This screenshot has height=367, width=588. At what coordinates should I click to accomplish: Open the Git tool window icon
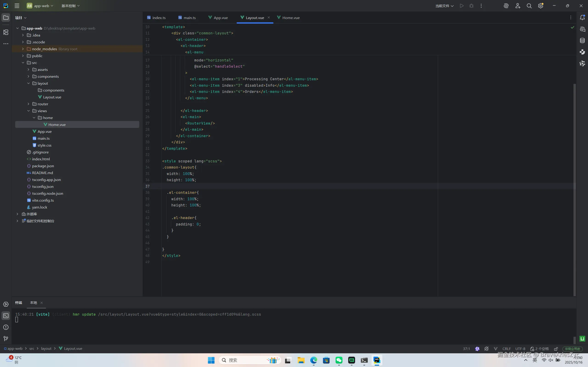[x=6, y=339]
